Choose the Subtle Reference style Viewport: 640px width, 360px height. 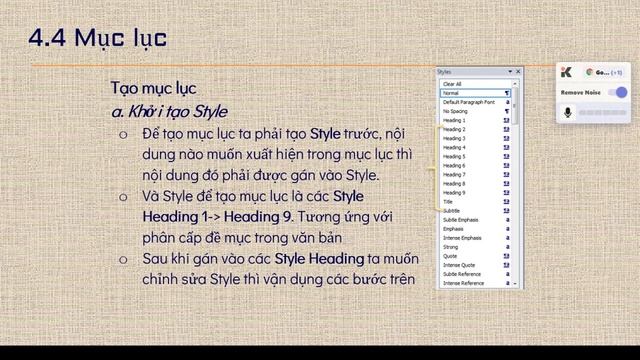[476, 274]
